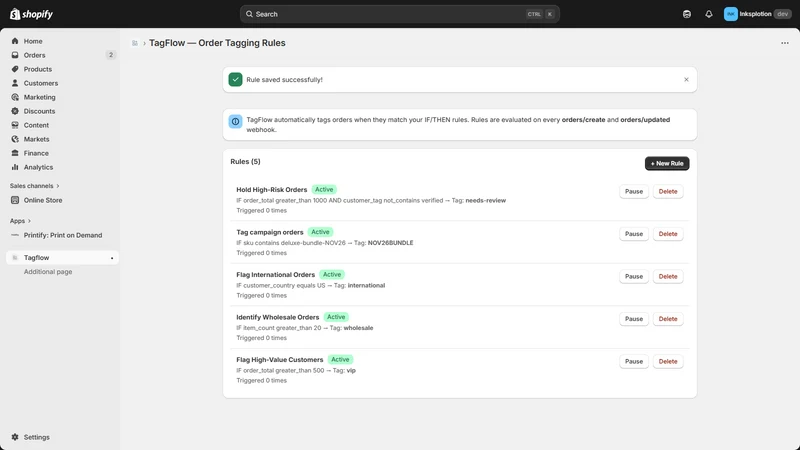Click the Settings gear icon
Viewport: 800px width, 450px height.
pyautogui.click(x=15, y=437)
